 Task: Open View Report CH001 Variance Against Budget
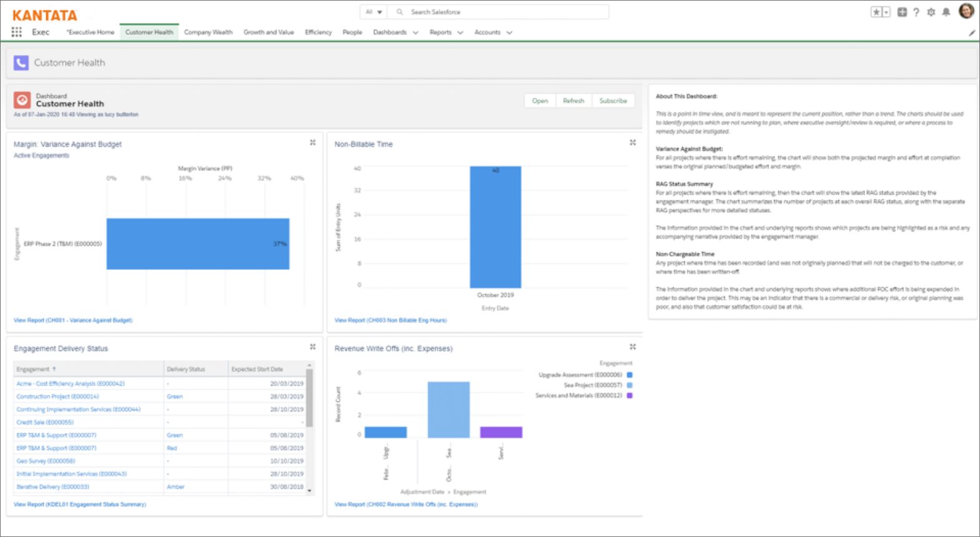pyautogui.click(x=73, y=320)
